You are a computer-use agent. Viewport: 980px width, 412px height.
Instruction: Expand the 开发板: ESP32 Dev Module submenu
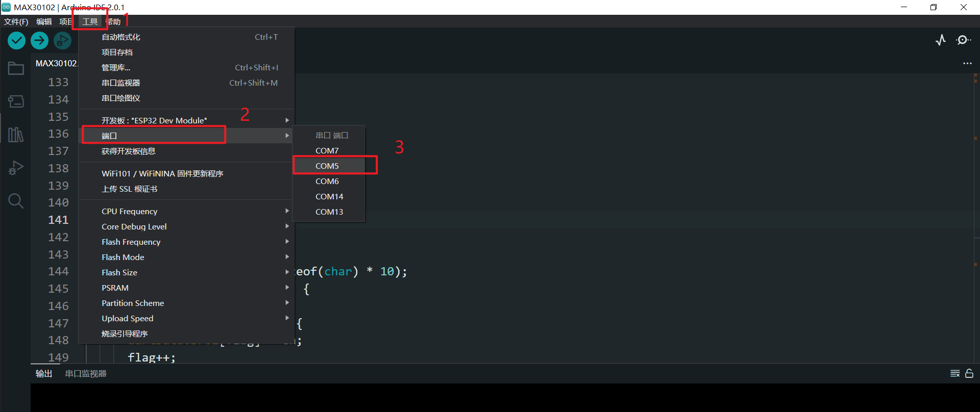tap(187, 120)
